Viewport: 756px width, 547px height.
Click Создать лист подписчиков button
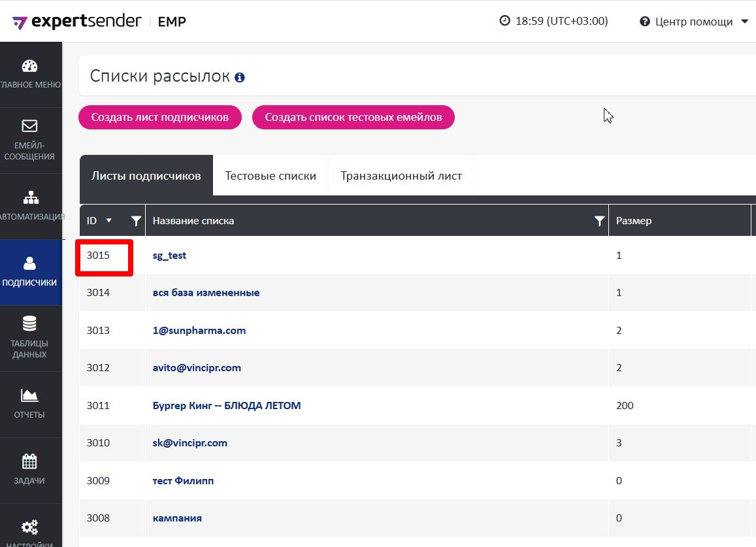160,118
